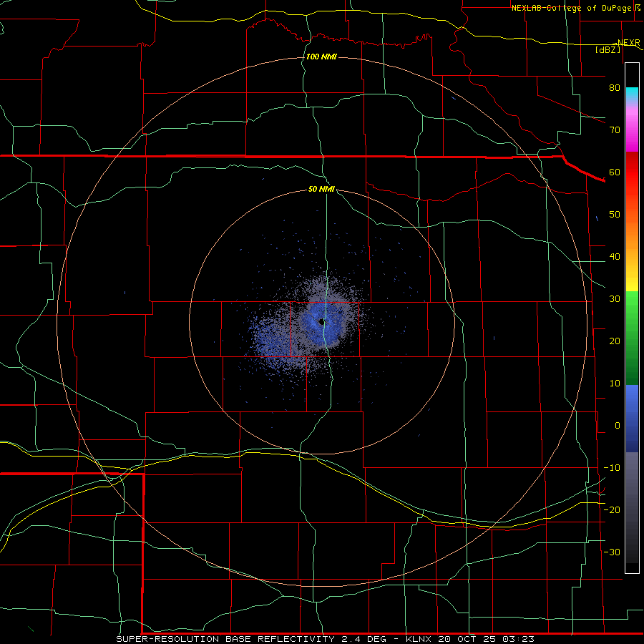Click the 100 NMI range ring label
The width and height of the screenshot is (644, 644).
tap(321, 57)
